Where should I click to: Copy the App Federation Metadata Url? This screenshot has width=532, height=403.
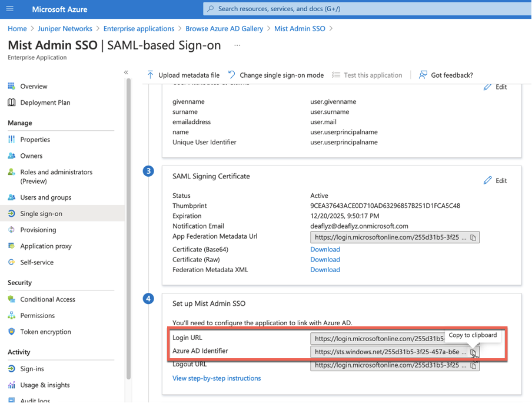[x=473, y=237]
